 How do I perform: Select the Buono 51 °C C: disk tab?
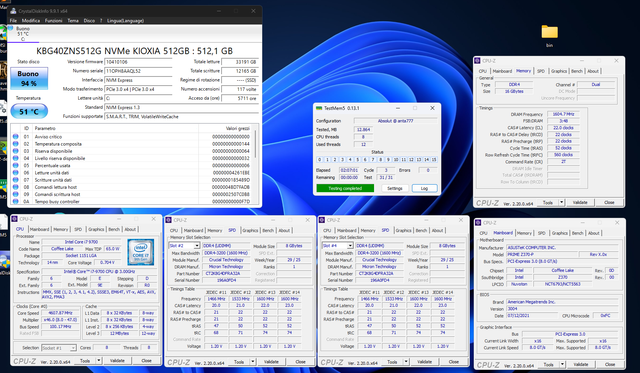click(23, 34)
